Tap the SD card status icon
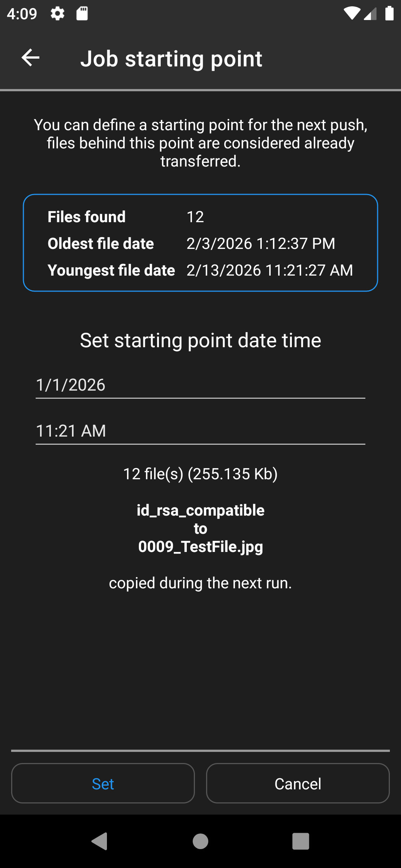The height and width of the screenshot is (868, 401). [x=82, y=14]
